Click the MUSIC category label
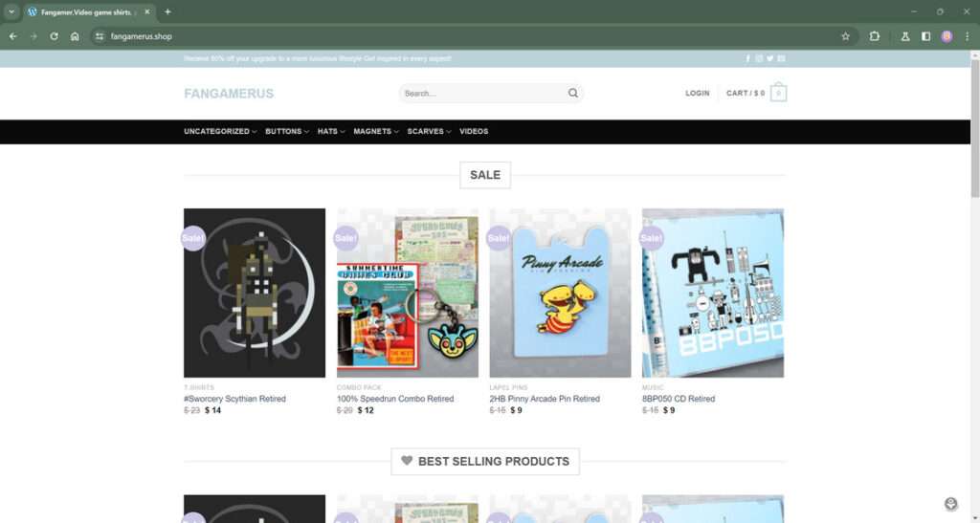 point(653,387)
